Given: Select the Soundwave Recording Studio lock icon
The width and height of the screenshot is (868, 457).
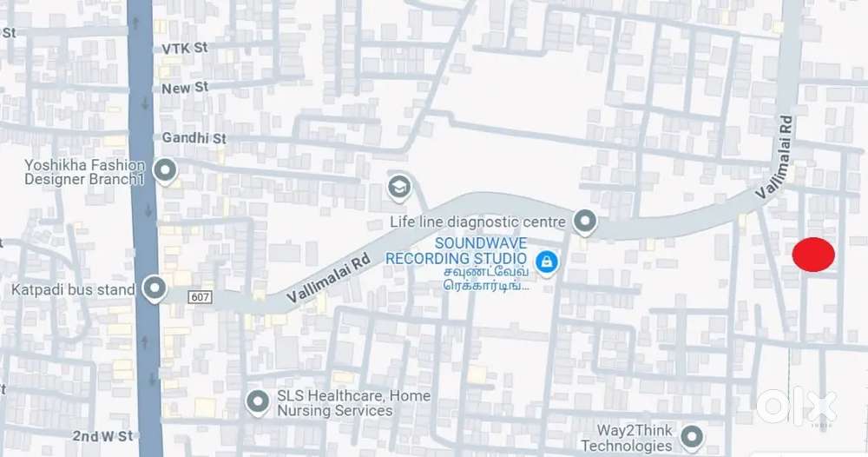Looking at the screenshot, I should 546,262.
